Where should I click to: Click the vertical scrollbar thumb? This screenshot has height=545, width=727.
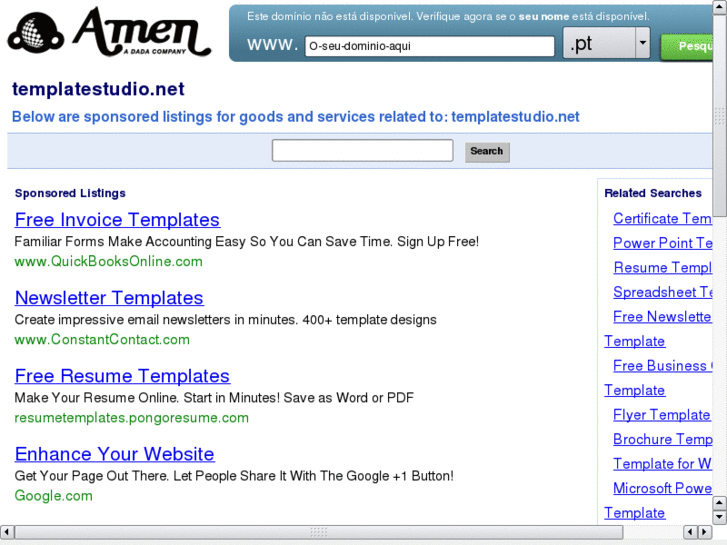click(x=720, y=115)
